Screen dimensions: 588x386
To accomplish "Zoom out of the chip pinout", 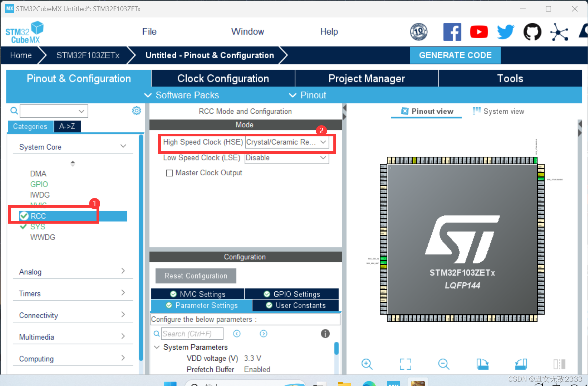I will tap(444, 364).
